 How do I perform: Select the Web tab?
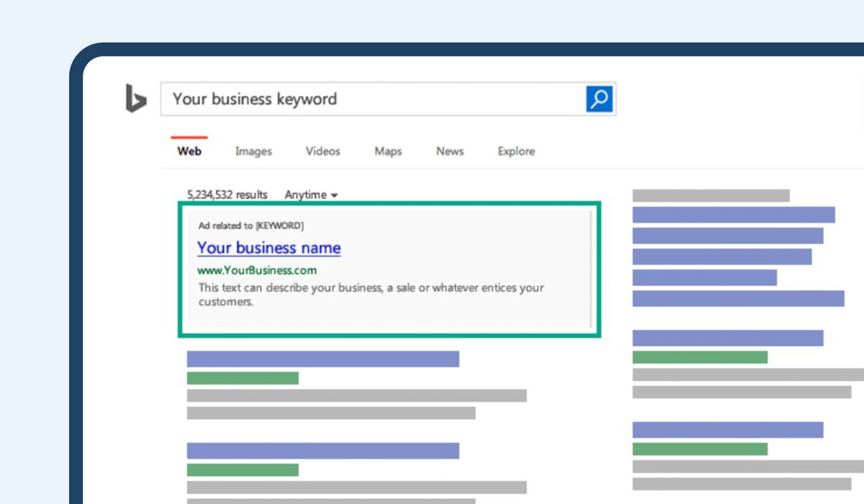pos(189,151)
